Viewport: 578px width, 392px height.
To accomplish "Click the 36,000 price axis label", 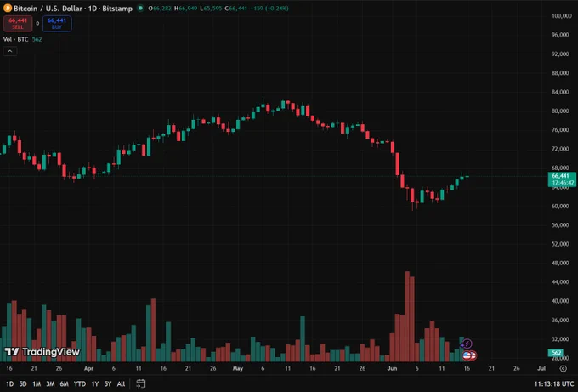I will coord(560,320).
